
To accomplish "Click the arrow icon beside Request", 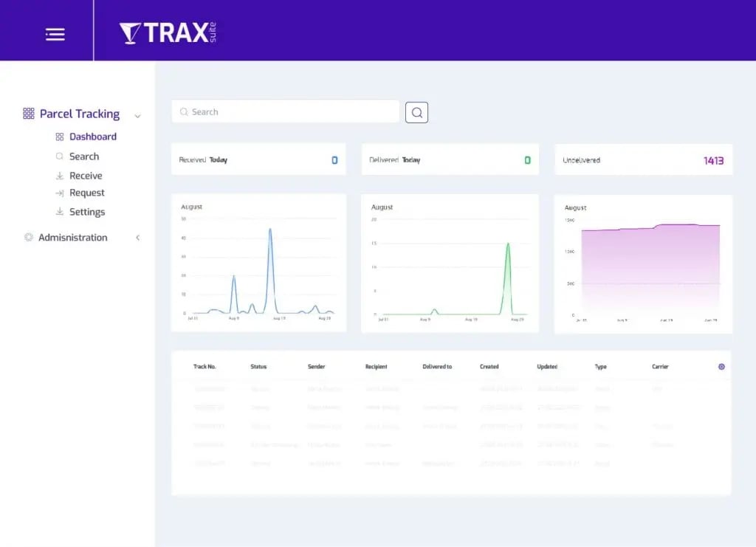I will [x=60, y=193].
